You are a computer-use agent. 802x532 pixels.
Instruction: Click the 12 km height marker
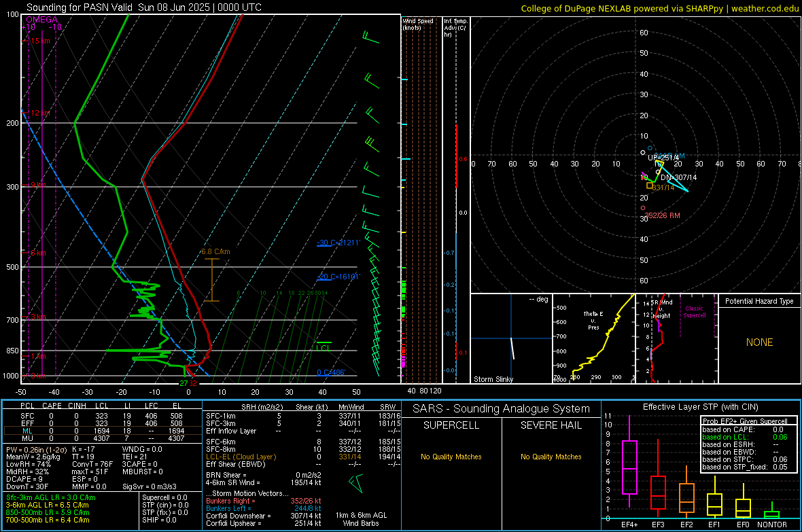coord(40,113)
